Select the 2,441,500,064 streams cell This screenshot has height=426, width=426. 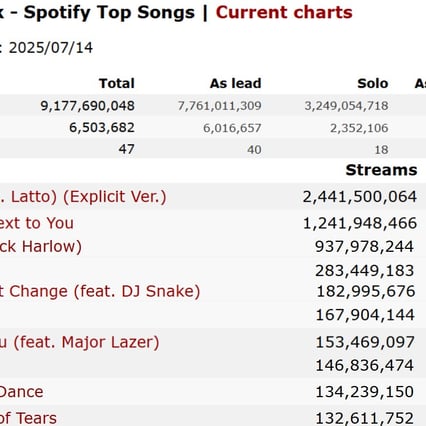point(360,197)
